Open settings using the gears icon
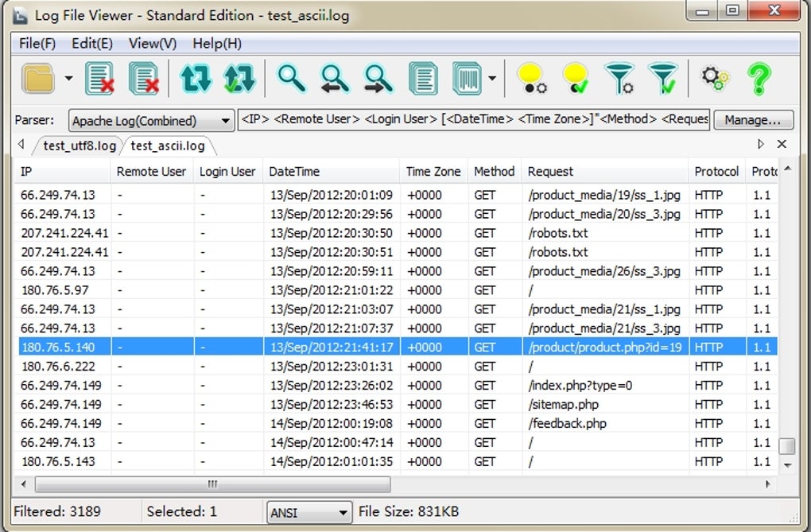Image resolution: width=811 pixels, height=532 pixels. pos(715,79)
